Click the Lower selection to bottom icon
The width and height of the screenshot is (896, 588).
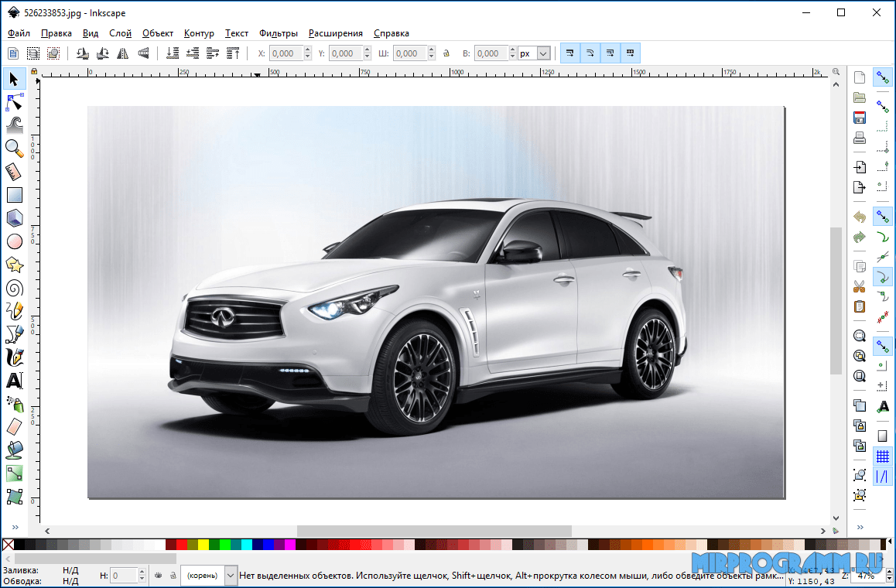pyautogui.click(x=172, y=53)
